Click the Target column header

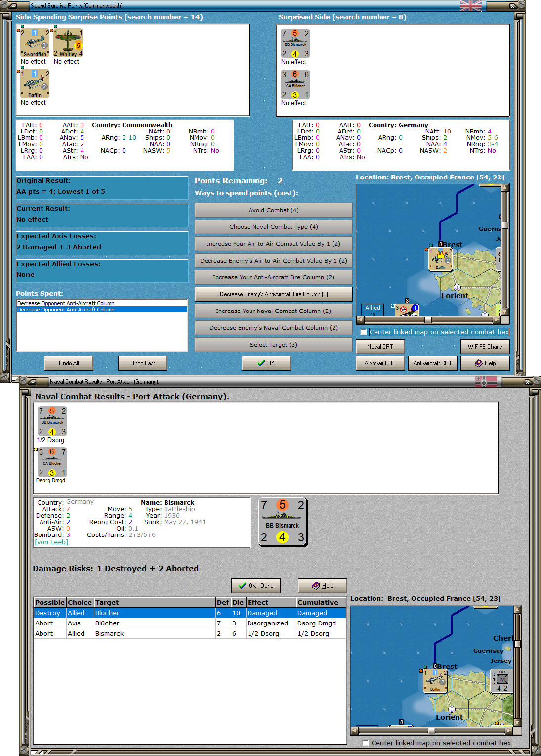[x=155, y=602]
